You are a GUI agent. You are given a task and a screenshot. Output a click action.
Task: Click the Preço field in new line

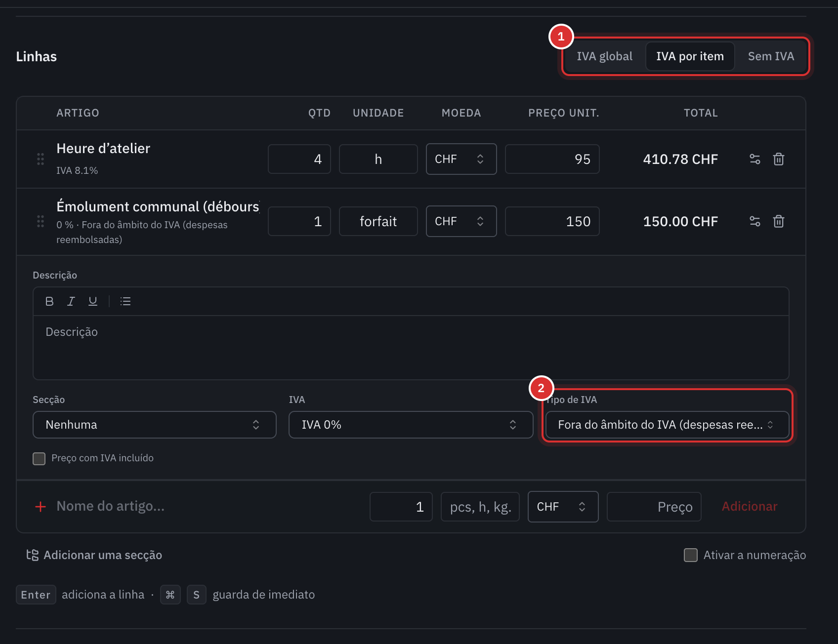tap(654, 507)
